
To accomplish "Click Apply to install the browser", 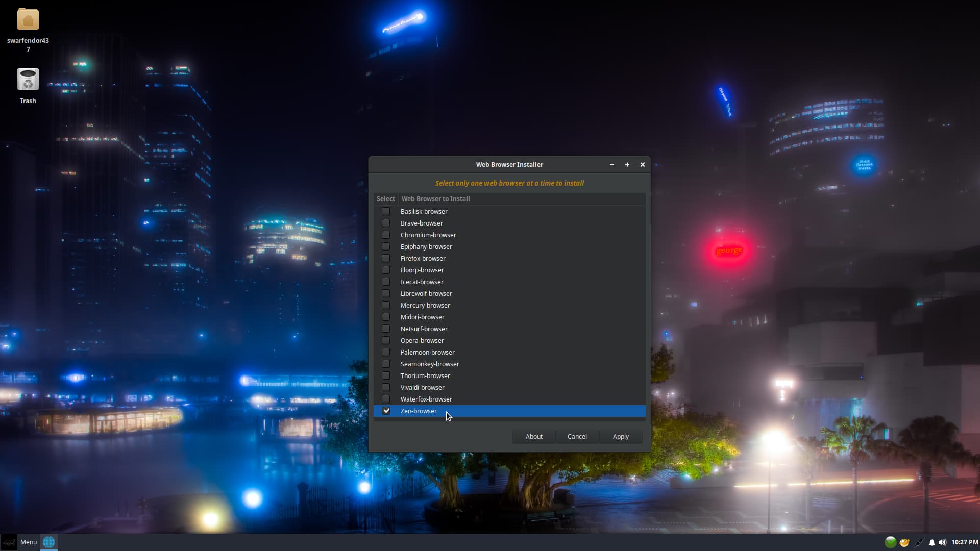I will (621, 436).
